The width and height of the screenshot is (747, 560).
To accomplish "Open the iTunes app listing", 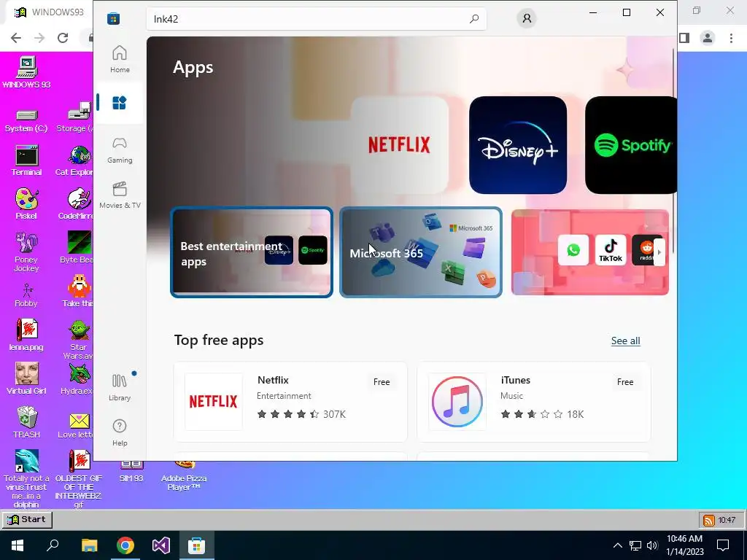I will 534,402.
